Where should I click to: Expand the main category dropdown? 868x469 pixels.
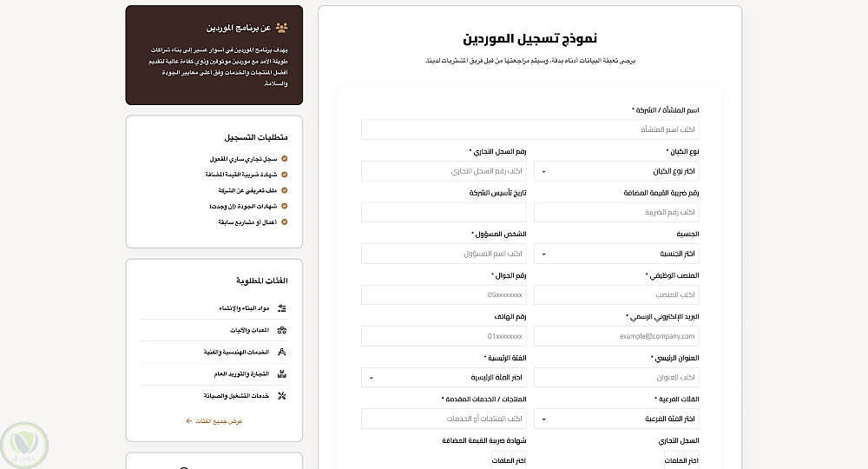point(444,378)
